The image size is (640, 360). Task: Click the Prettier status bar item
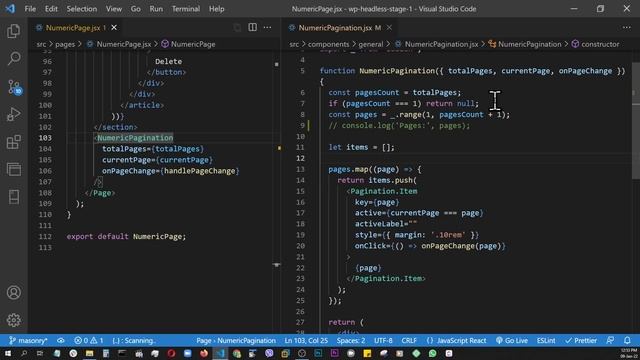[581, 340]
